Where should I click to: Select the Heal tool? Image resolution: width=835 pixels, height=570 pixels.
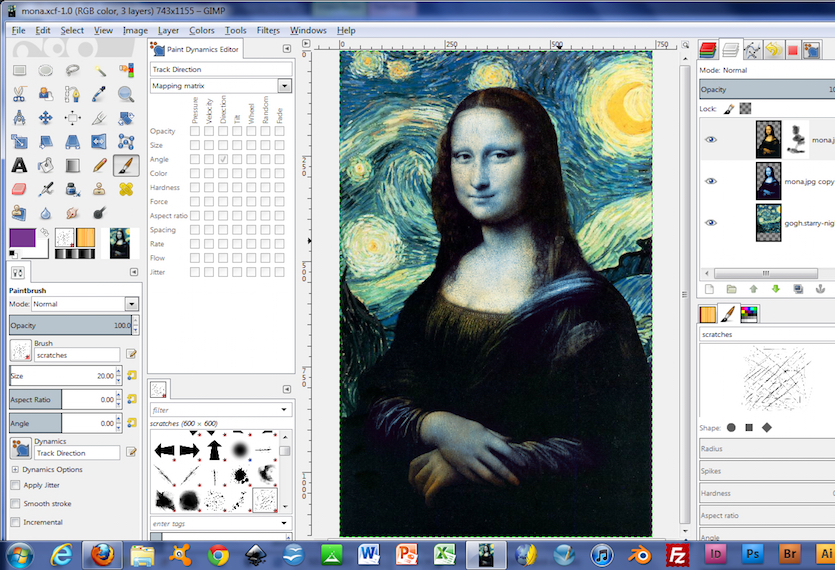[x=126, y=189]
